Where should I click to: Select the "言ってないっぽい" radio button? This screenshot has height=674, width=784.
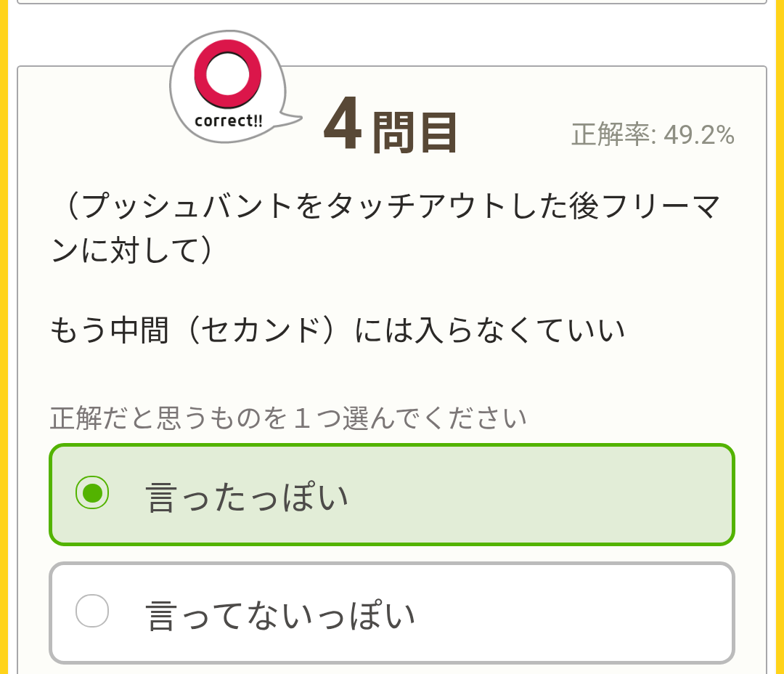pos(92,612)
